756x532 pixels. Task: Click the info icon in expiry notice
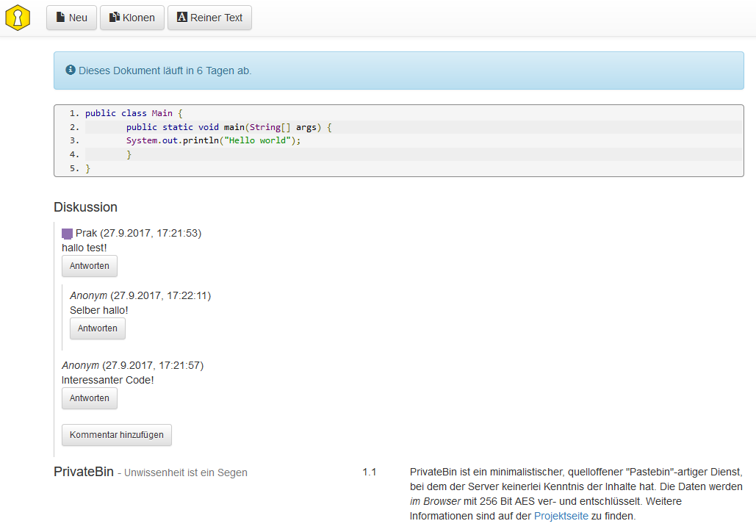point(71,71)
